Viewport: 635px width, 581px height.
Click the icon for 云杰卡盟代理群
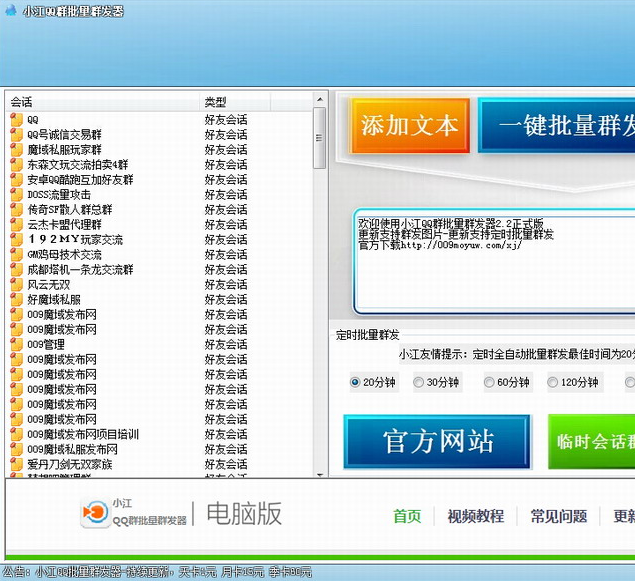[16, 224]
